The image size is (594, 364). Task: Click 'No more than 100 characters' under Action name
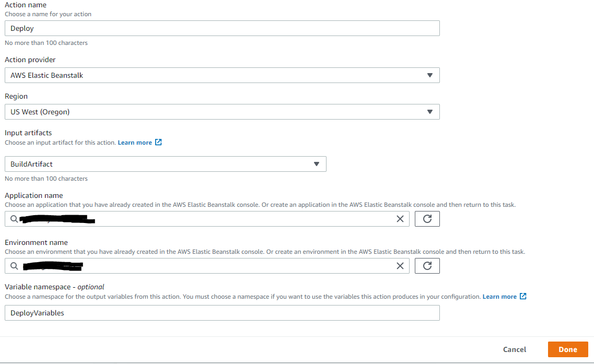tap(46, 43)
